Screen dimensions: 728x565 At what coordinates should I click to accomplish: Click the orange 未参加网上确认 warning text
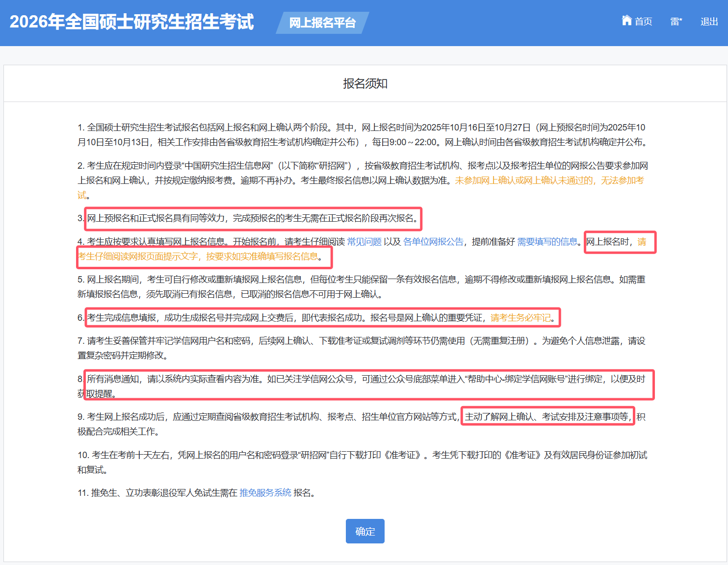548,180
